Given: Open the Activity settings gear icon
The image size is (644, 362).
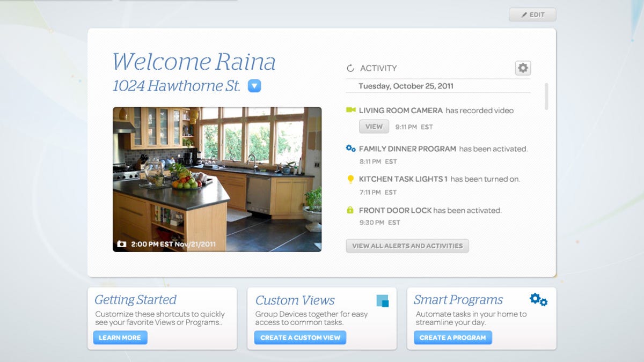Looking at the screenshot, I should (x=523, y=68).
